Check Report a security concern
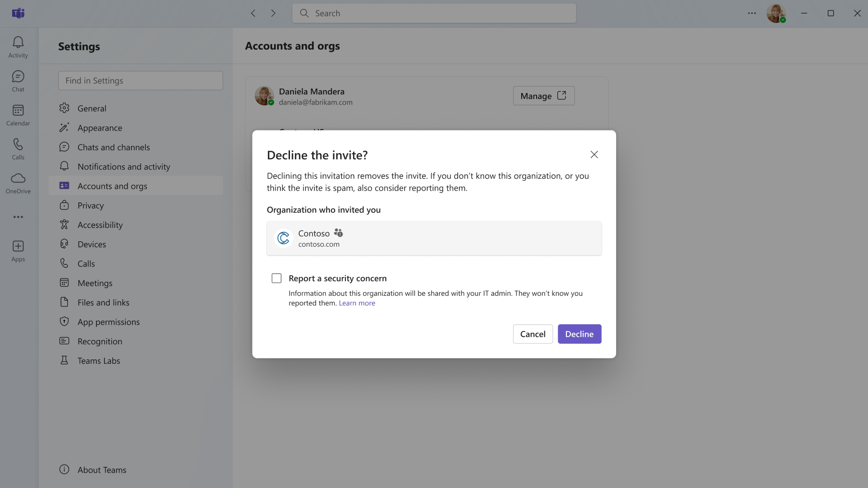 (x=276, y=278)
